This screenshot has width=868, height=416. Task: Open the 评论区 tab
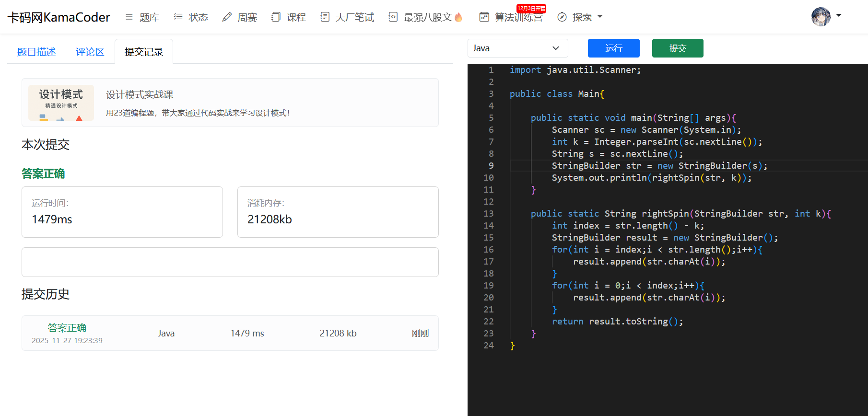click(90, 52)
